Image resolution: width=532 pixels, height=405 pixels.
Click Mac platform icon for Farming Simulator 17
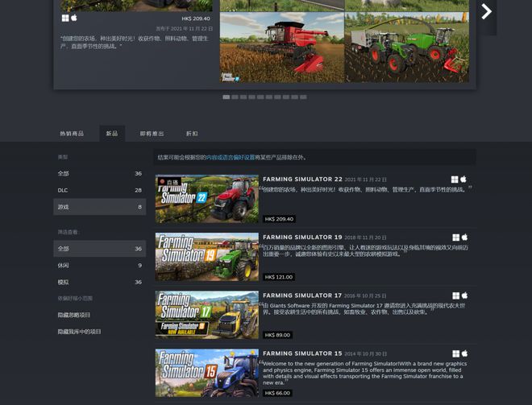[464, 295]
